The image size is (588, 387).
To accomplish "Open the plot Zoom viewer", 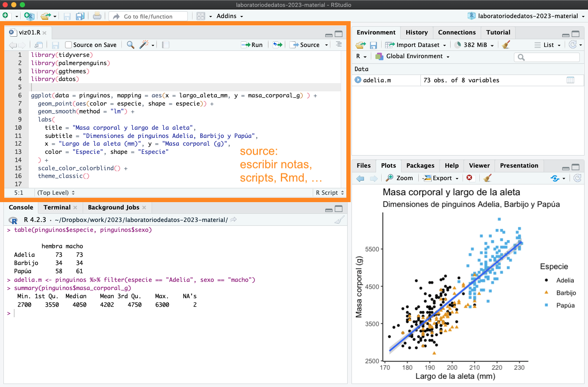I will coord(399,178).
